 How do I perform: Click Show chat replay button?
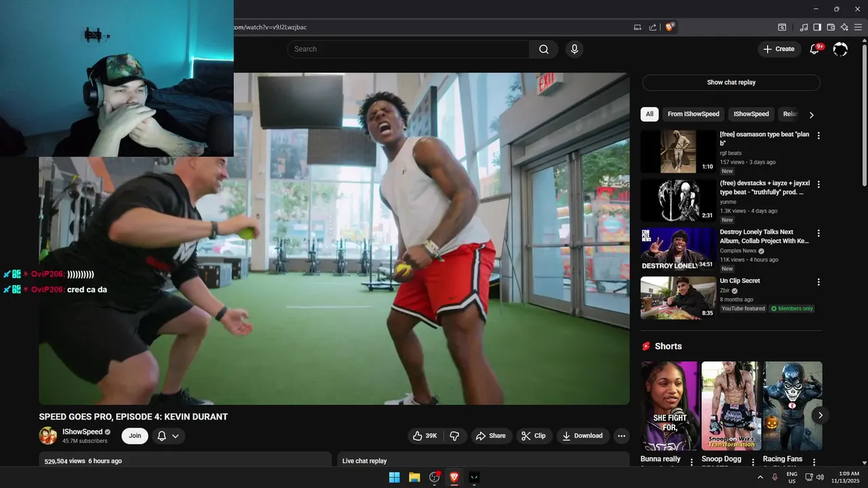click(731, 83)
